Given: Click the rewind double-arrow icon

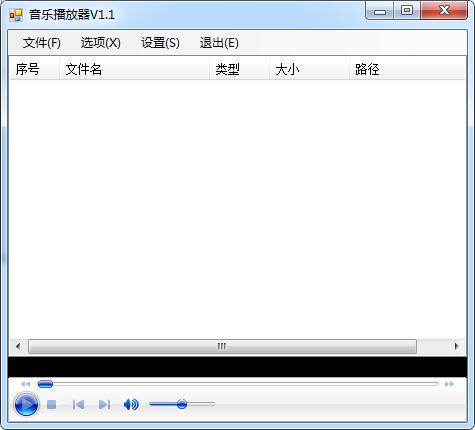Looking at the screenshot, I should click(x=26, y=384).
